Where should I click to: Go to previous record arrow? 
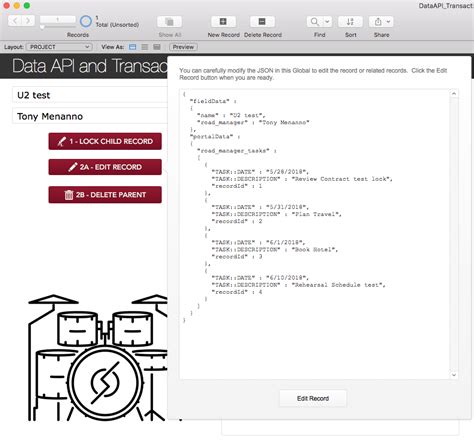pos(15,21)
